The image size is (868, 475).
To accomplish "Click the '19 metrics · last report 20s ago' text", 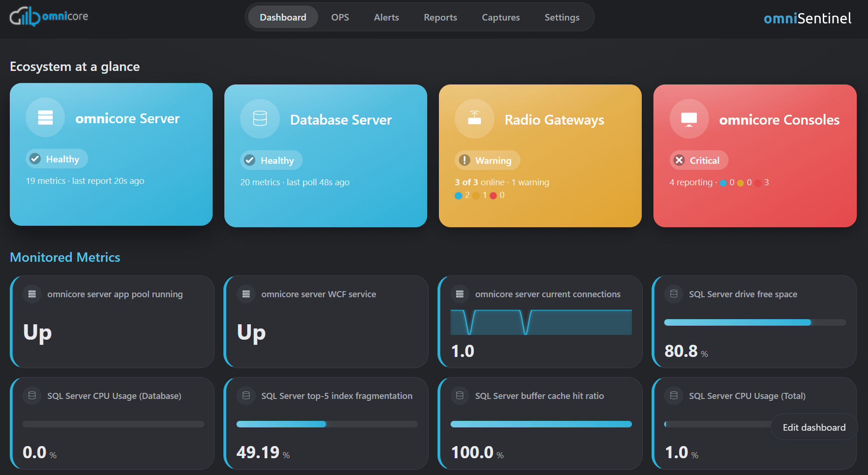I will [85, 181].
